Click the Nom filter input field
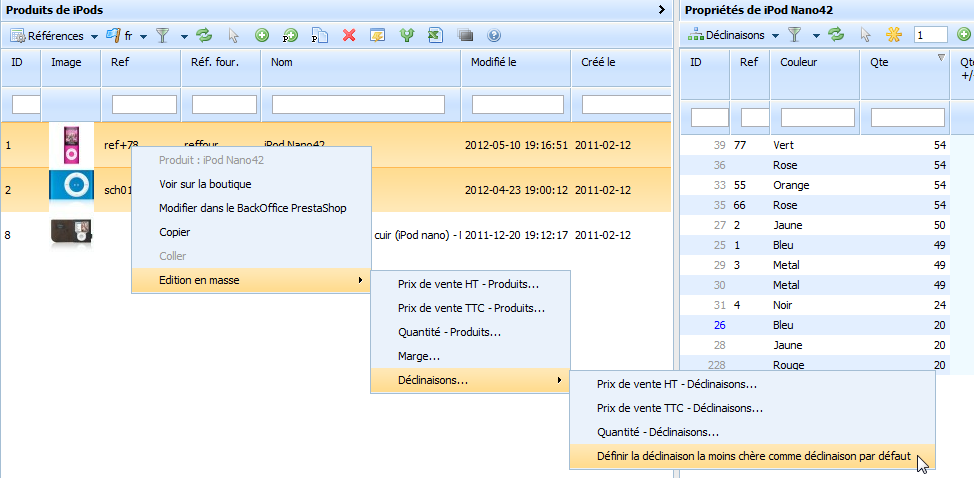Screen dimensions: 974x478 click(358, 104)
